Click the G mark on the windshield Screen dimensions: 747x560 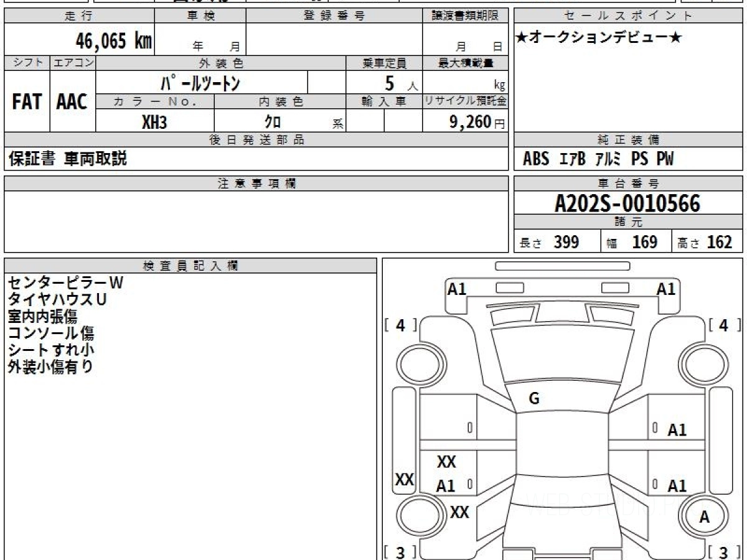pyautogui.click(x=533, y=399)
